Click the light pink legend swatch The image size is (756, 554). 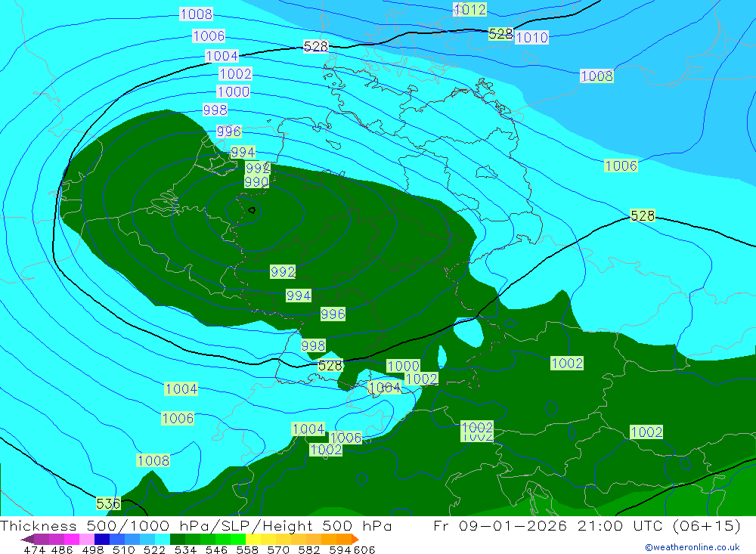(x=87, y=539)
